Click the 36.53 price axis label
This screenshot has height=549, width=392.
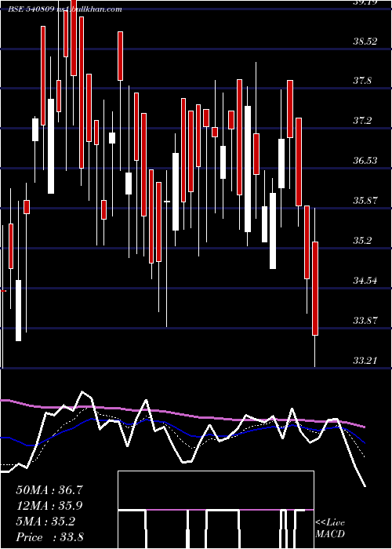point(365,161)
